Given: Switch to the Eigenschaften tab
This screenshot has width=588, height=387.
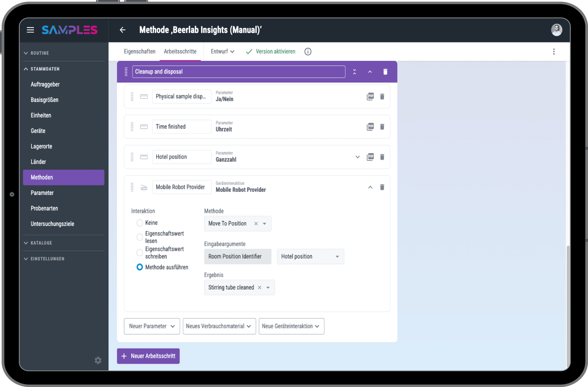Looking at the screenshot, I should (x=140, y=51).
